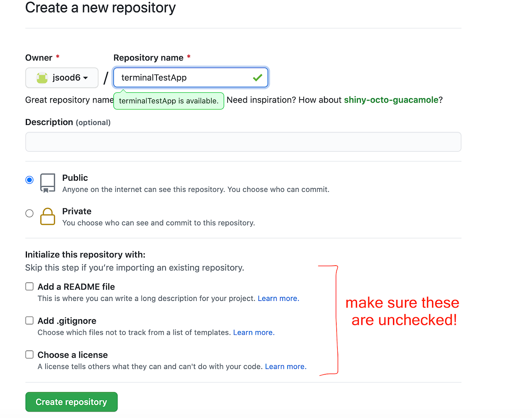
Task: Check the Add .gitignore option
Action: pyautogui.click(x=29, y=320)
